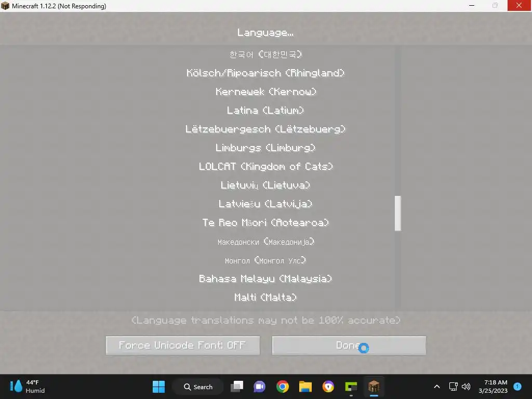Pick Te Reo Māori (Aotearoa)
The height and width of the screenshot is (399, 532).
[265, 222]
